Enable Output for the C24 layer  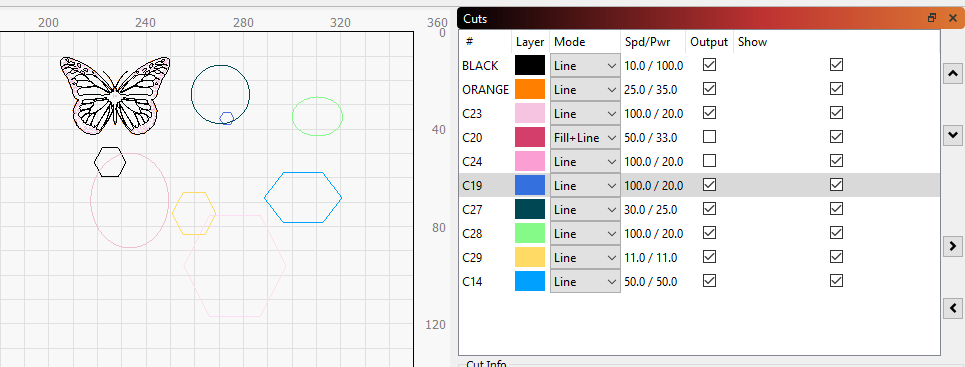tap(710, 161)
